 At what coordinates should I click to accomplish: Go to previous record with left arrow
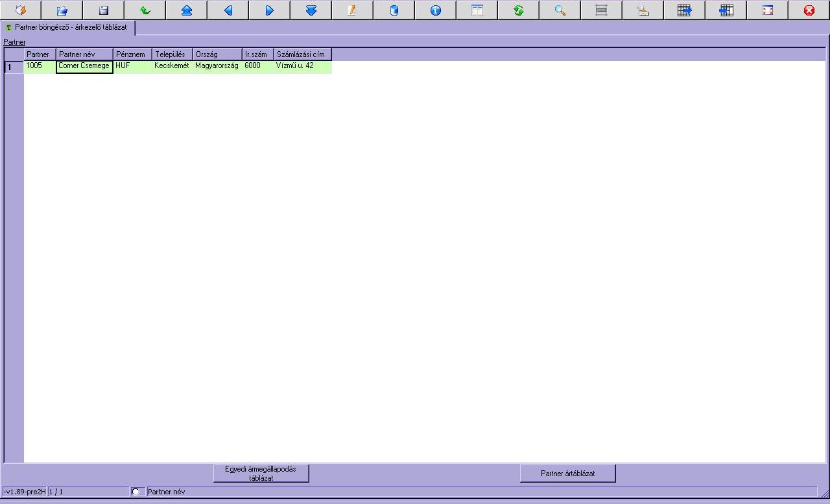(x=228, y=10)
